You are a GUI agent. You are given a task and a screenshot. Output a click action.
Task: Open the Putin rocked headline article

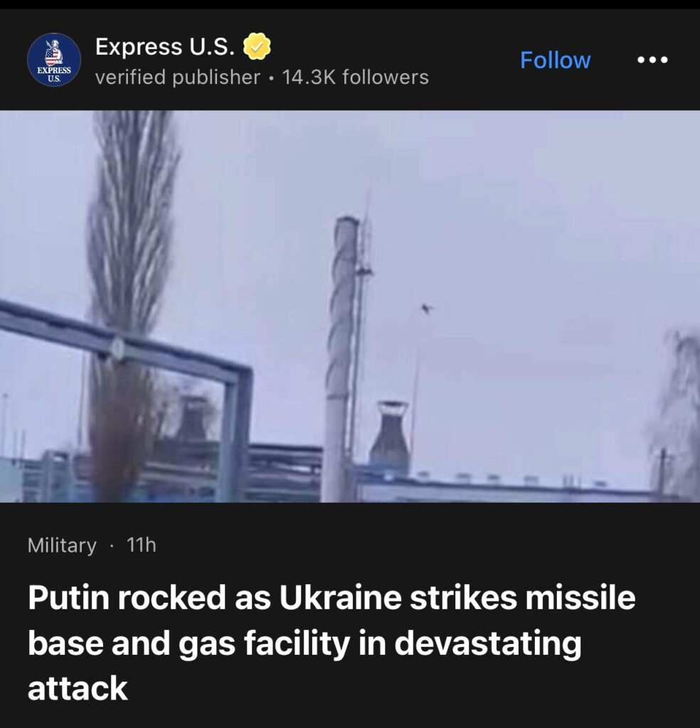click(x=332, y=643)
